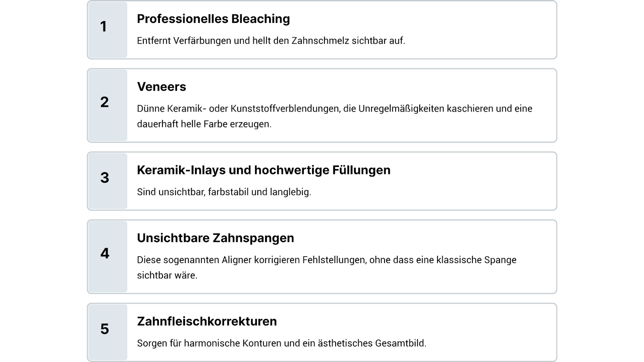The height and width of the screenshot is (362, 644).
Task: Click the 'Diese sogenannten Aligner' description
Action: 326,260
